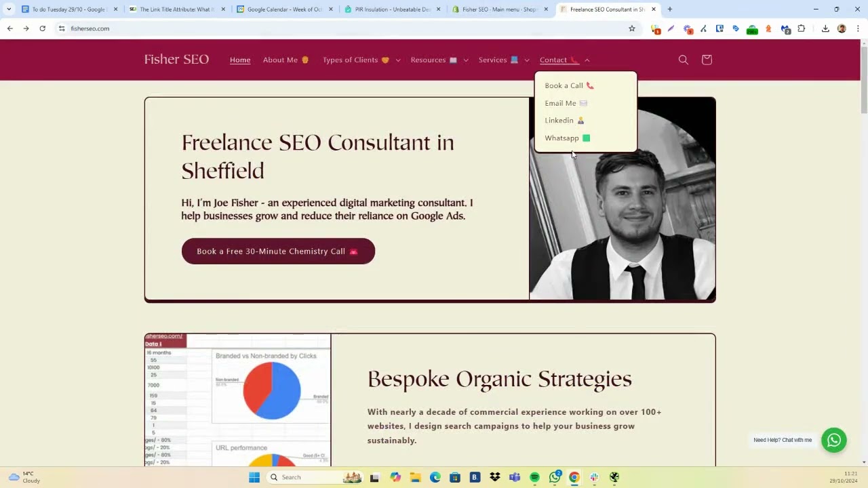Open the site search magnifier icon

point(684,60)
